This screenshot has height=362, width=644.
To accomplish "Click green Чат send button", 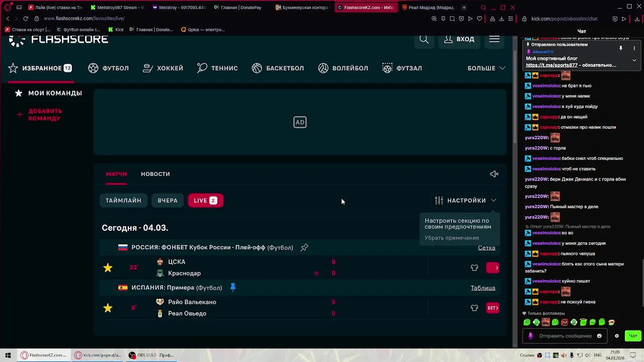I will (633, 336).
